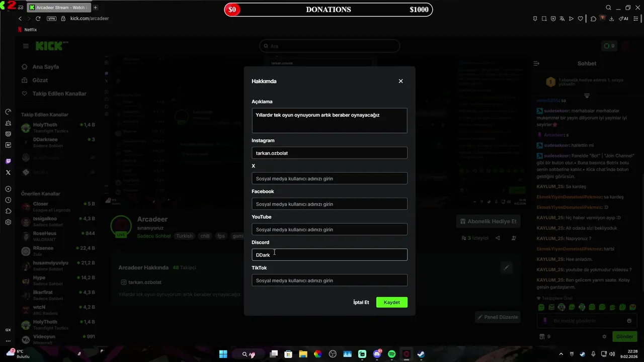The height and width of the screenshot is (362, 644).
Task: Go back in browser history
Action: 20,19
